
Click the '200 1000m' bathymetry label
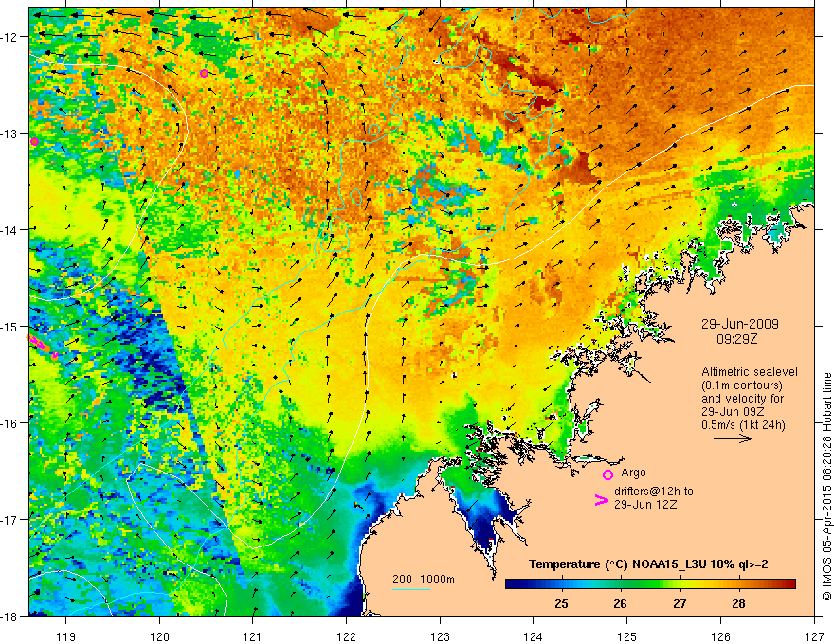pyautogui.click(x=424, y=580)
